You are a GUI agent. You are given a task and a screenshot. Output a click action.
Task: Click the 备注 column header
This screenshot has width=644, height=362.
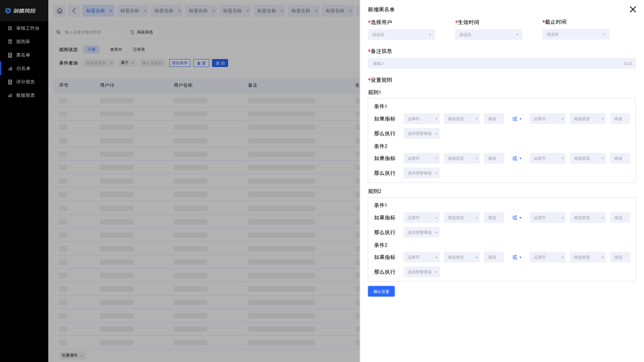coord(253,85)
